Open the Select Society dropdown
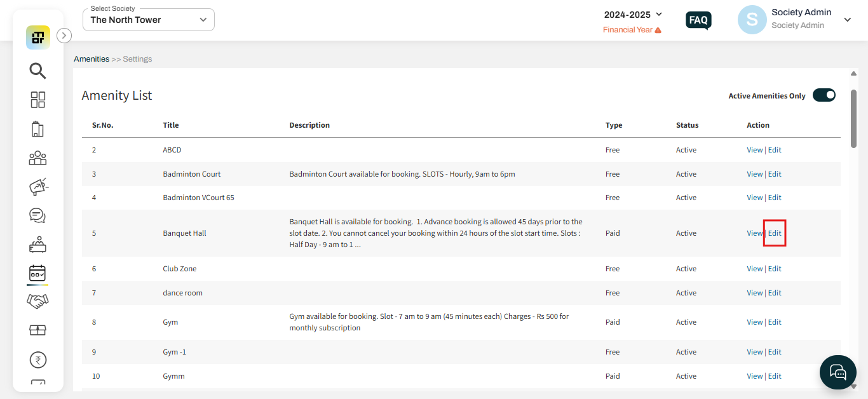The width and height of the screenshot is (868, 399). [149, 20]
